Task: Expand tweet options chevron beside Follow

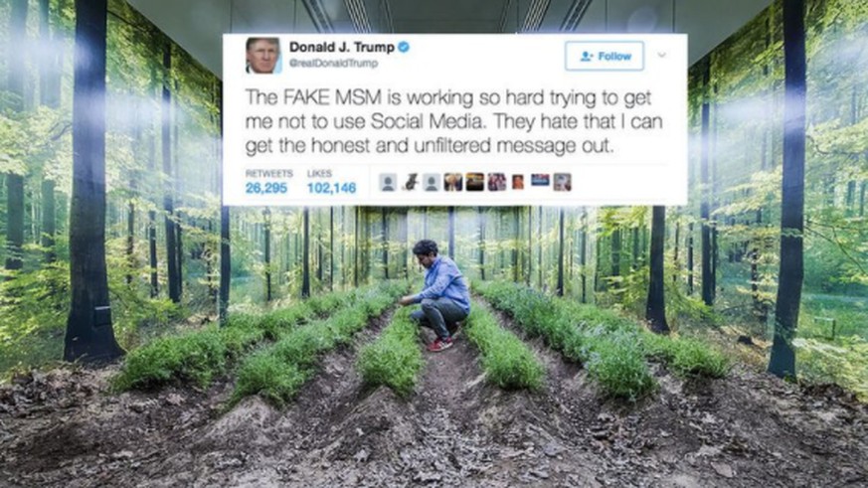Action: tap(661, 56)
